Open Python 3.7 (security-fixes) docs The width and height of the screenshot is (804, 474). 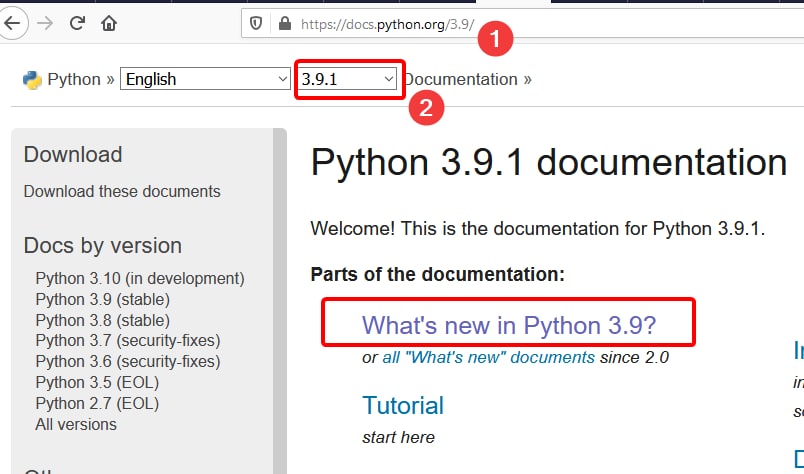(x=128, y=341)
